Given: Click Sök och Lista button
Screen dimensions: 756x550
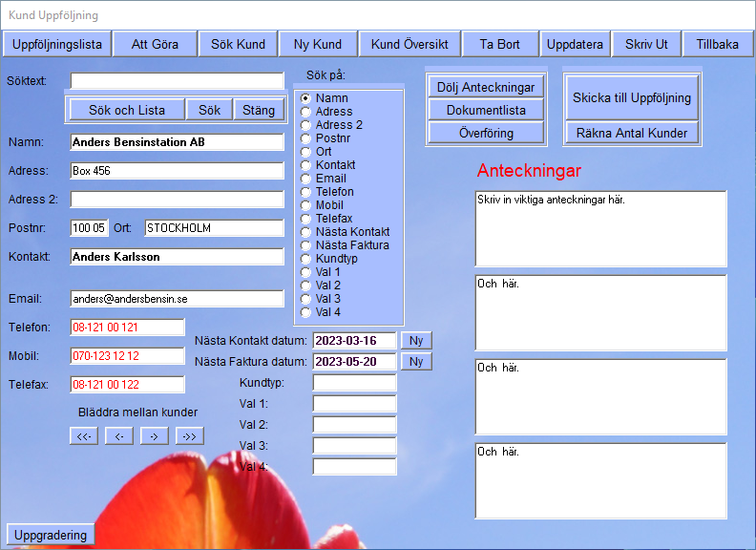Looking at the screenshot, I should coord(127,110).
